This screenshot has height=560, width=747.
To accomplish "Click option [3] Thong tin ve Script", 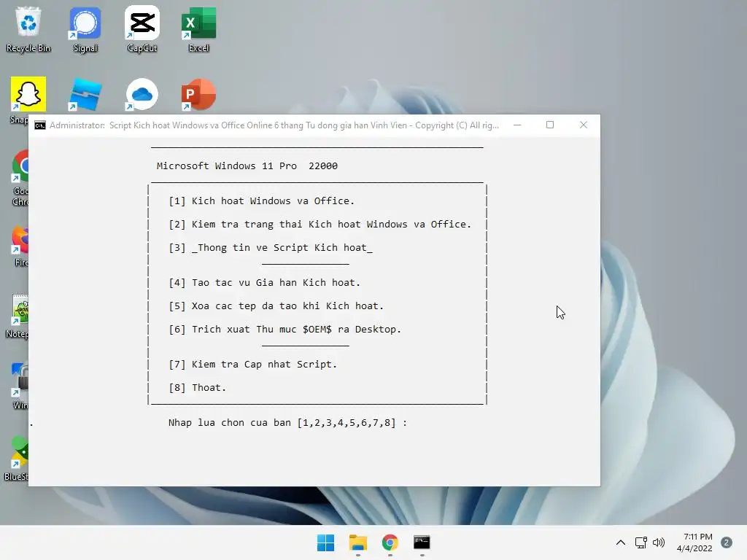I will [x=271, y=248].
